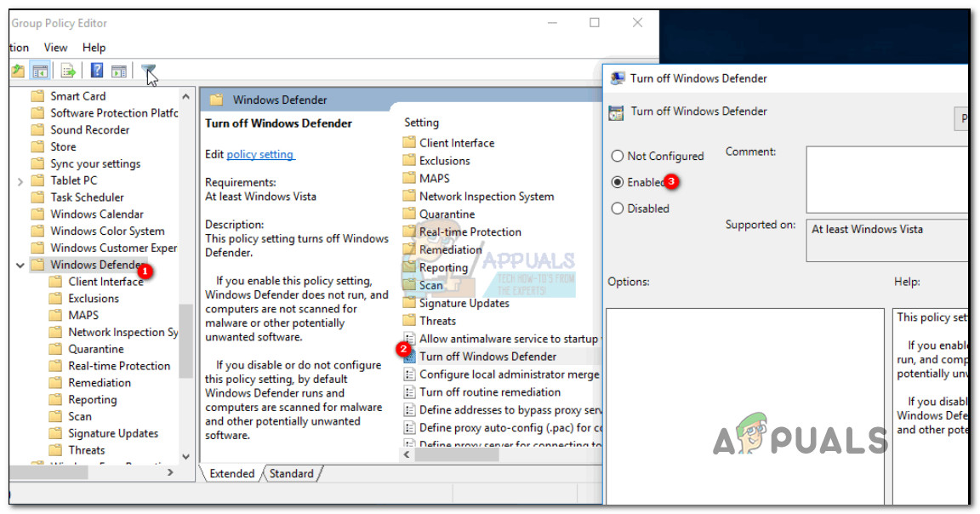
Task: Click the Quarantine folder icon in settings list
Action: [x=409, y=214]
